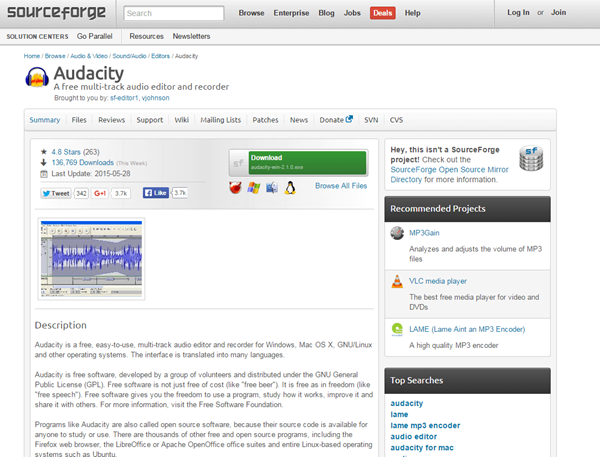Click the LAME encoder icon
The width and height of the screenshot is (600, 457).
[397, 329]
